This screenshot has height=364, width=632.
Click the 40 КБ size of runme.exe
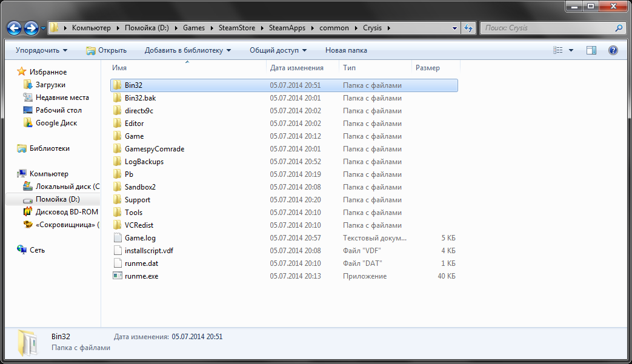click(447, 276)
